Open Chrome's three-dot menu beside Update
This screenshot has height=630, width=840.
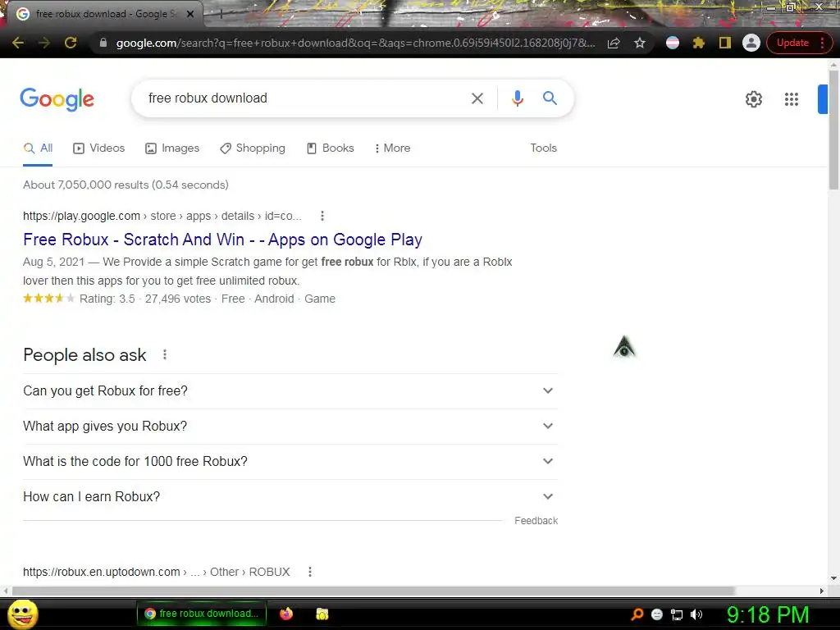822,43
